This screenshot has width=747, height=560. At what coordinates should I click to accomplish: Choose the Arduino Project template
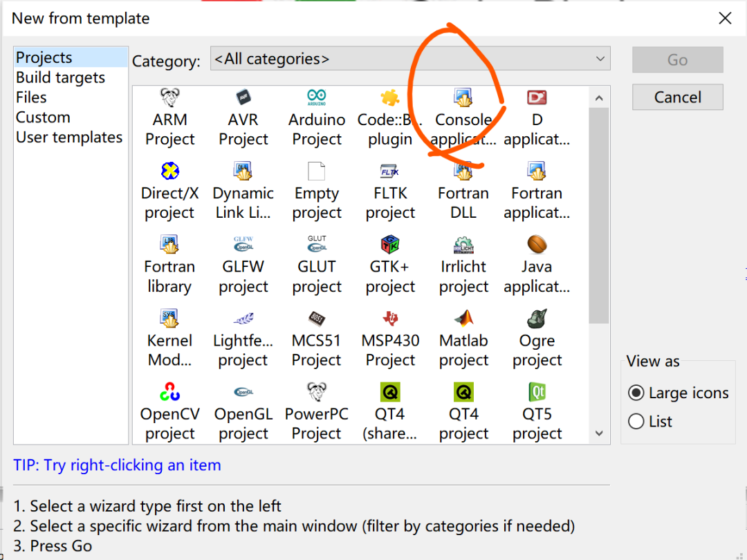click(317, 118)
